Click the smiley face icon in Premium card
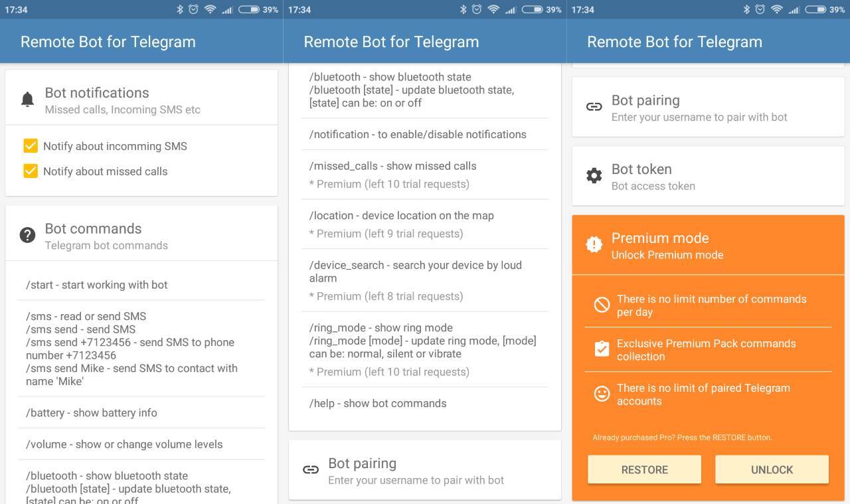Image resolution: width=850 pixels, height=504 pixels. pos(602,394)
